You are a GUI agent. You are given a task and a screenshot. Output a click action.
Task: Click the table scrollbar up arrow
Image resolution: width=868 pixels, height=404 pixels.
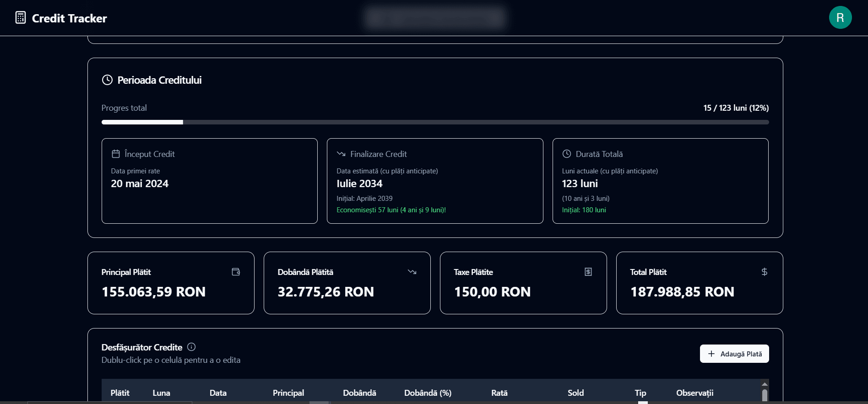[765, 384]
